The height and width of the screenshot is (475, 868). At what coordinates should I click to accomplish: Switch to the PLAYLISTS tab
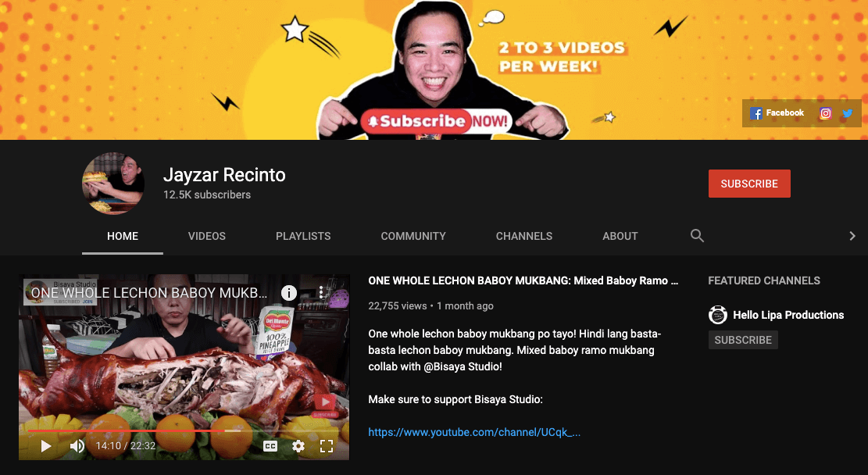coord(303,237)
